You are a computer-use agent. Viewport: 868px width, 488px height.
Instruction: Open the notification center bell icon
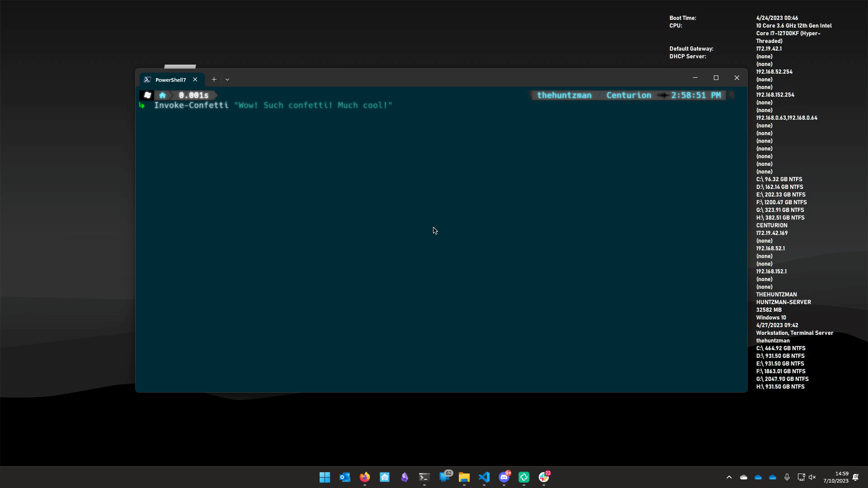click(x=856, y=477)
